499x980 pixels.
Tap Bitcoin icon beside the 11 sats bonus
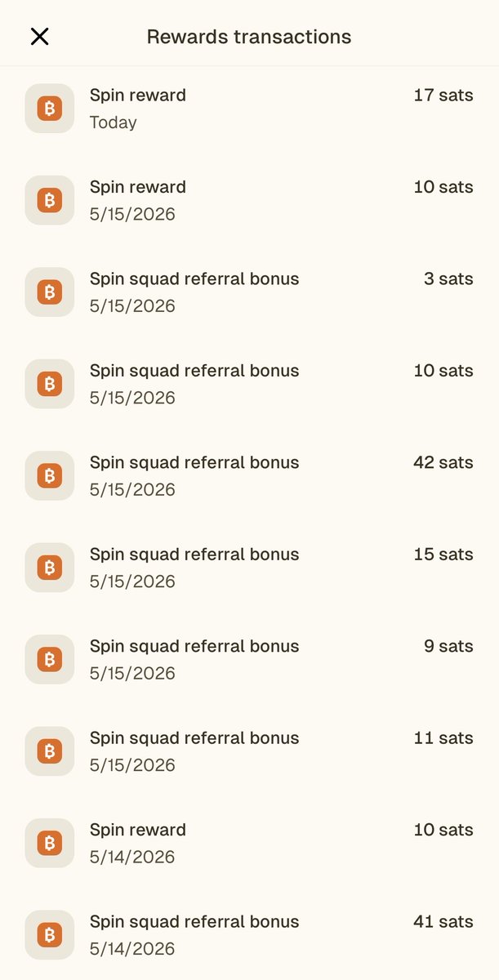pyautogui.click(x=50, y=751)
